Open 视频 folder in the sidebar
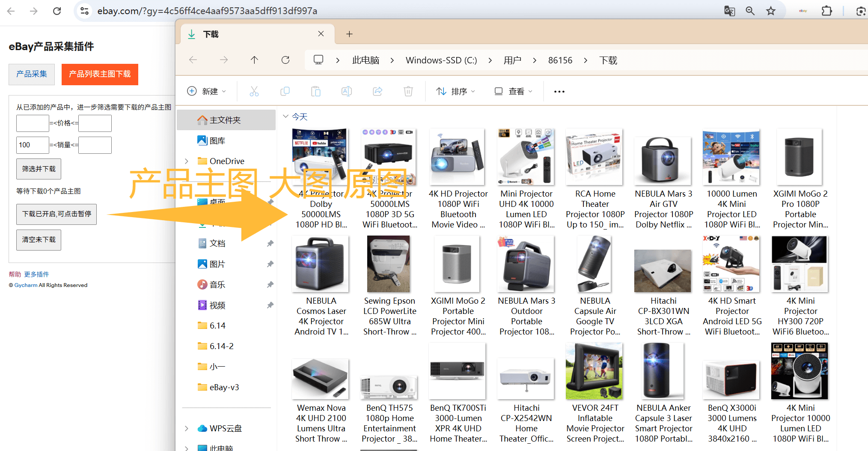 (x=211, y=305)
